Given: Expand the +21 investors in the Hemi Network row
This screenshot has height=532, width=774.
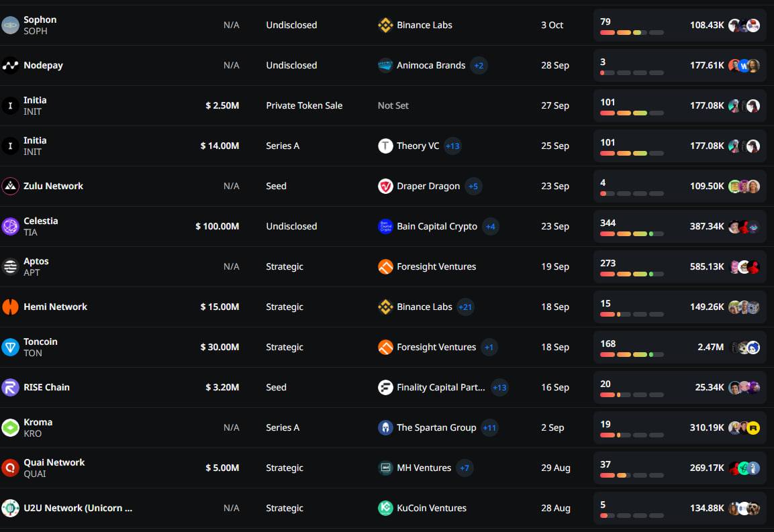Looking at the screenshot, I should (465, 307).
